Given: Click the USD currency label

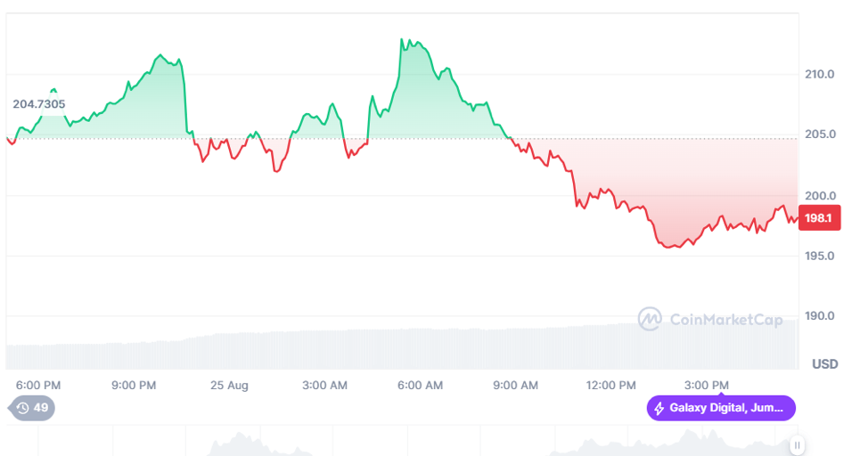Looking at the screenshot, I should tap(825, 364).
